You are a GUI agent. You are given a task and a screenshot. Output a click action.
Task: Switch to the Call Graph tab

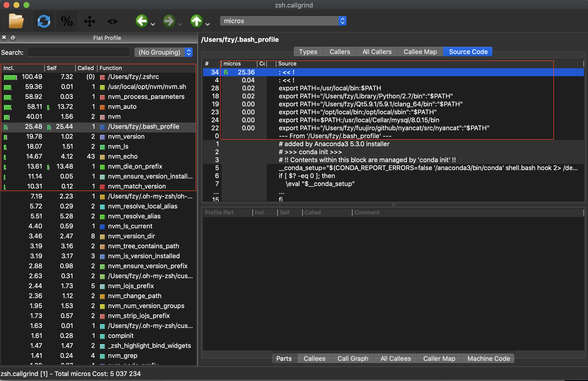coord(353,358)
